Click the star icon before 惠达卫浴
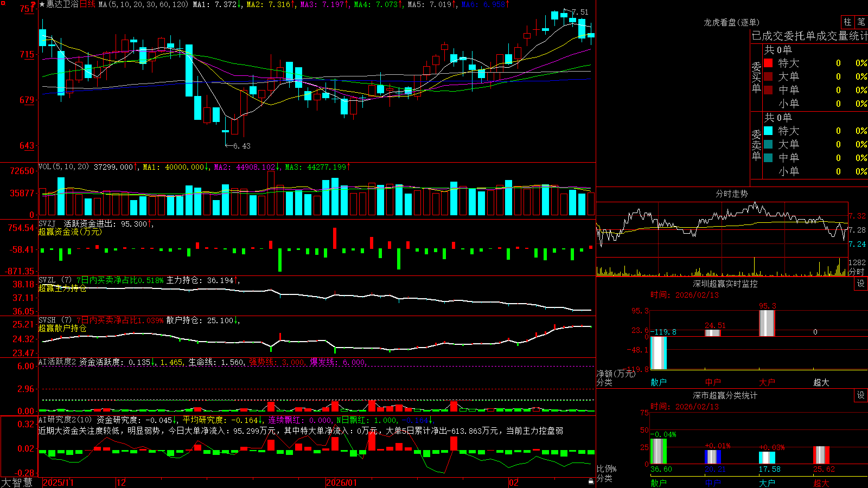This screenshot has height=488, width=868. (x=42, y=4)
